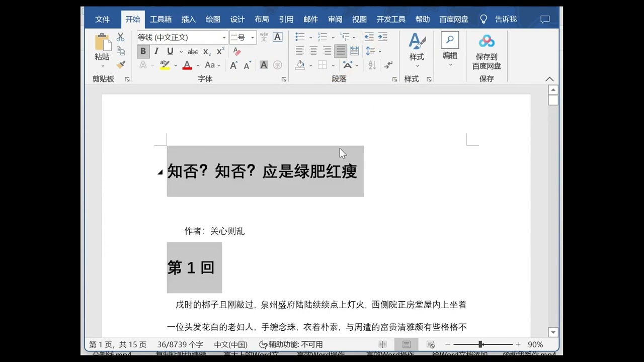Collapse the ribbon with chevron
Screen dimensions: 644x362
click(549, 79)
